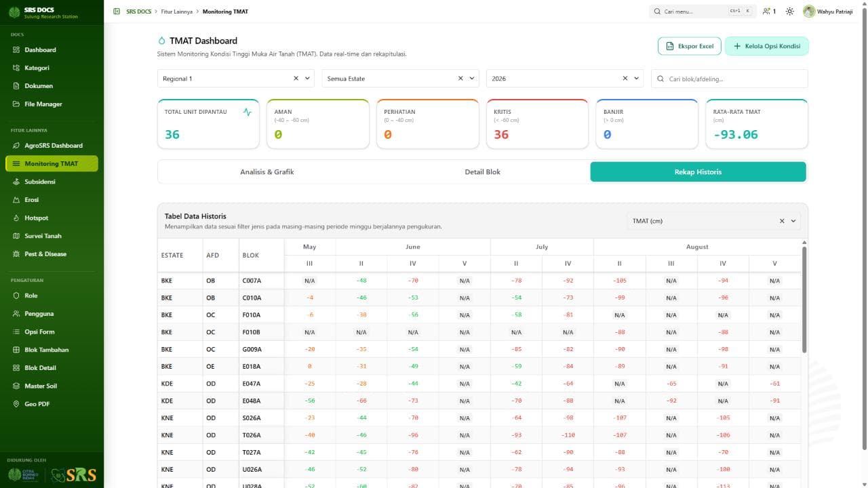
Task: Click the BLOK column header
Action: click(261, 256)
